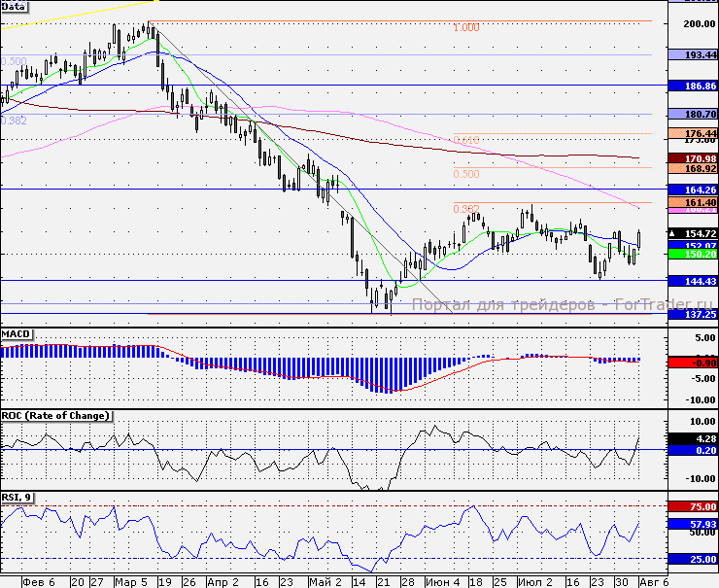Image resolution: width=719 pixels, height=588 pixels.
Task: Click the 154.72 current price marker
Action: tap(698, 233)
